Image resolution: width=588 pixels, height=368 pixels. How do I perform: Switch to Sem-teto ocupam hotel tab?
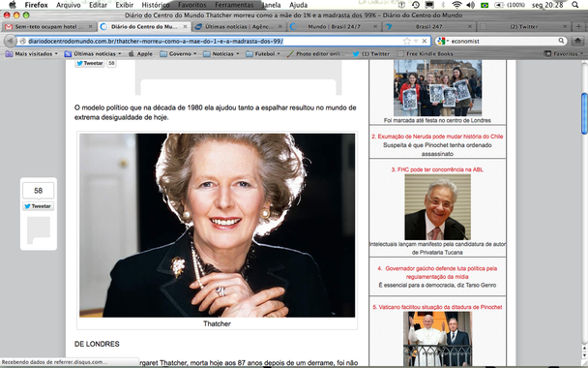[48, 27]
